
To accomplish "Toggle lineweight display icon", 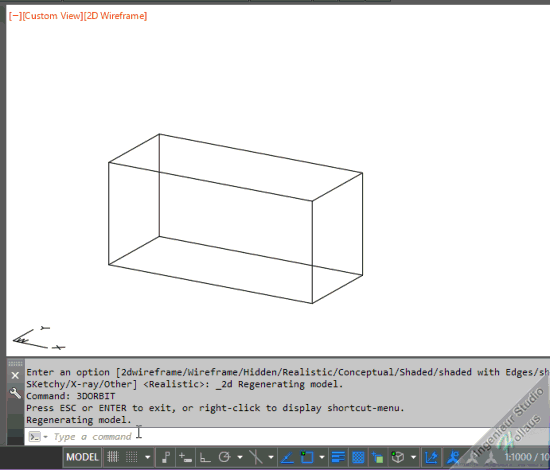I will click(x=338, y=457).
